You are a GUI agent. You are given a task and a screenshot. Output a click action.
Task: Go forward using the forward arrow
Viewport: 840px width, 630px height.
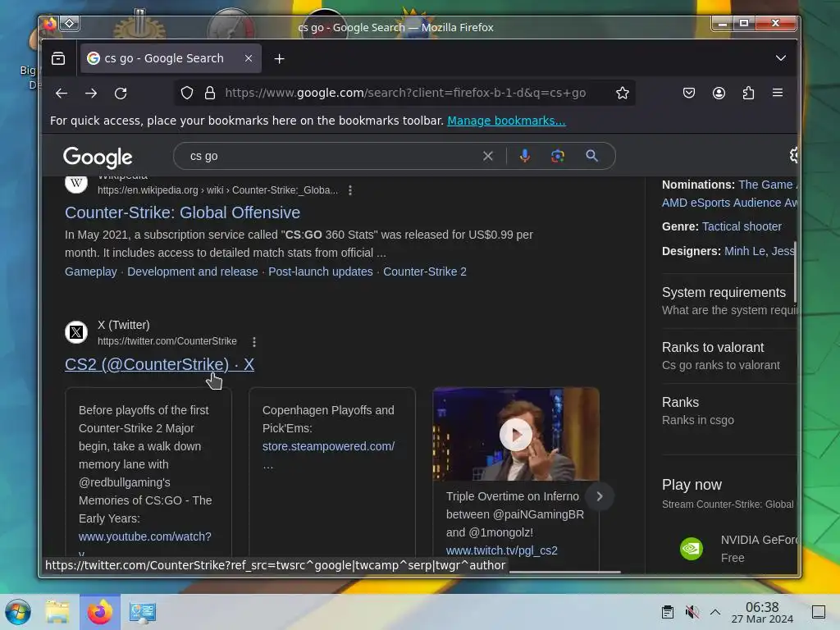(91, 94)
